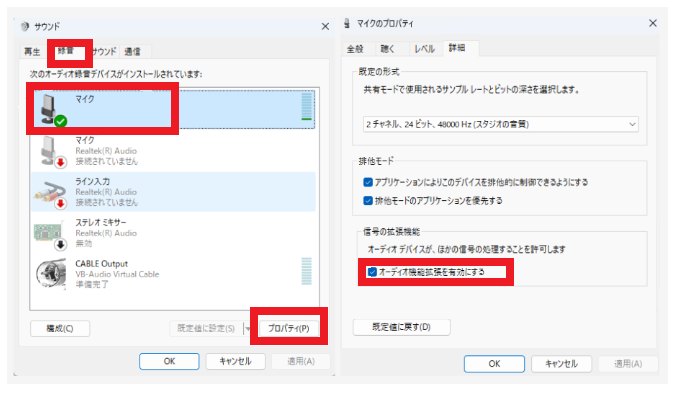Select the CABLE Output device icon
Screen dimensions: 680x394
[51, 274]
